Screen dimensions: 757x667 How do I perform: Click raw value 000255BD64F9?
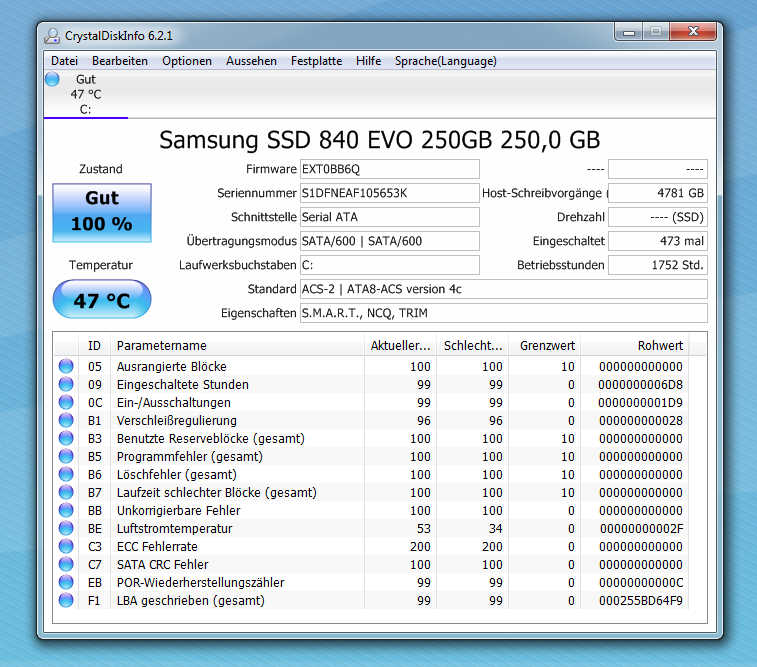641,601
